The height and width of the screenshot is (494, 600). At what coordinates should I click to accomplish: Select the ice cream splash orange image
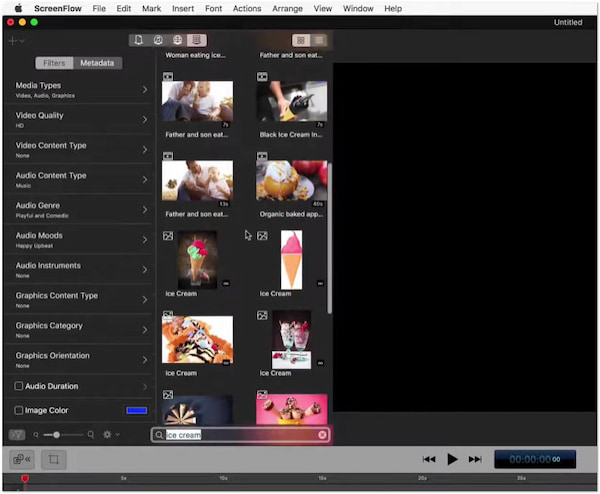point(197,339)
